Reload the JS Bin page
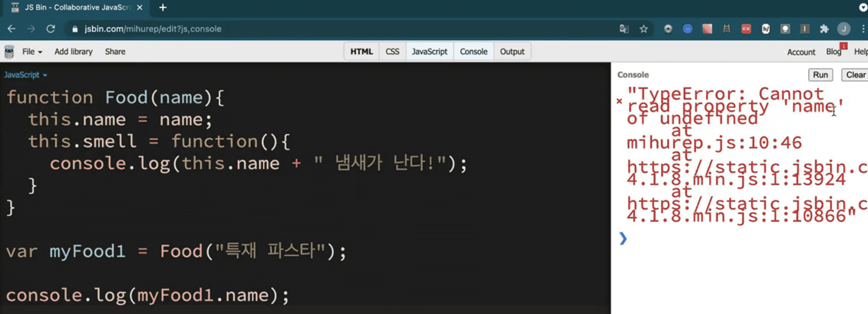 pyautogui.click(x=51, y=29)
